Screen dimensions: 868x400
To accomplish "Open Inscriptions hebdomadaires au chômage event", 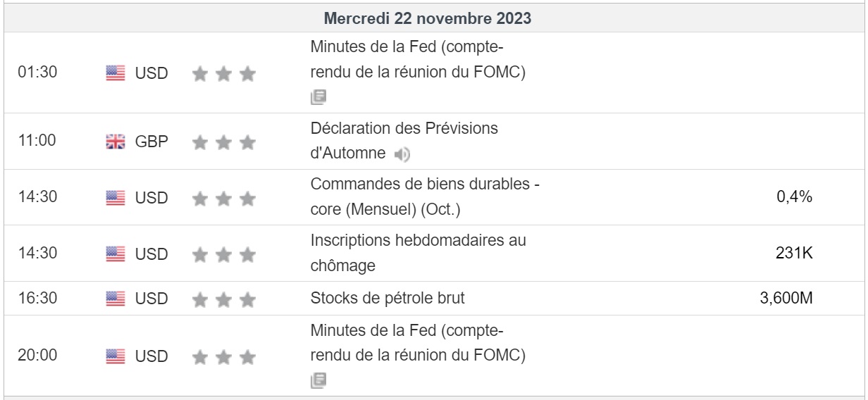I will pos(418,242).
